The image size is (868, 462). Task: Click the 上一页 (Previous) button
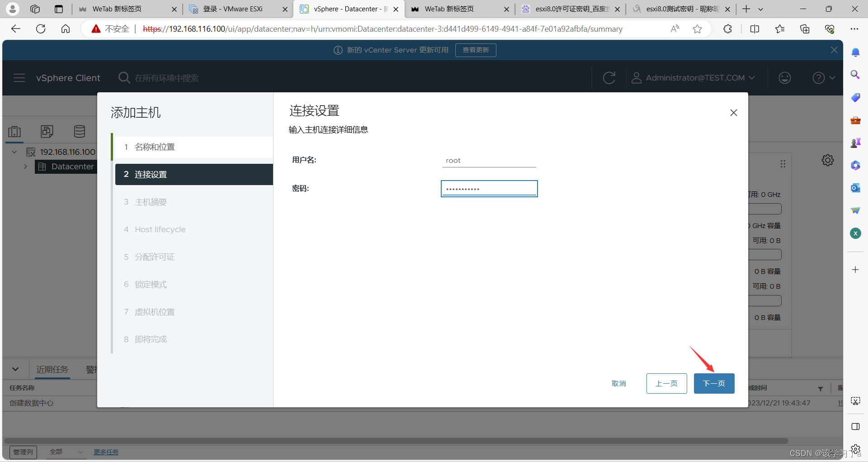point(666,383)
